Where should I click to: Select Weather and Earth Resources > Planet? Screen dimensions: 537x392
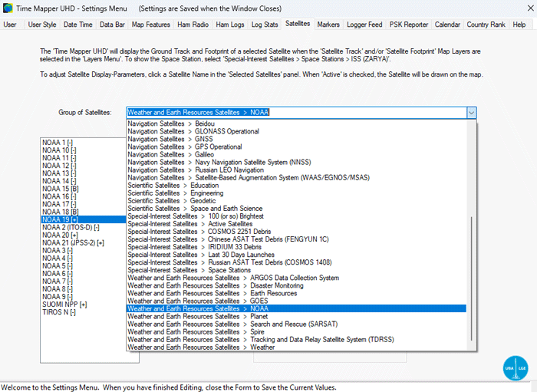pos(296,316)
